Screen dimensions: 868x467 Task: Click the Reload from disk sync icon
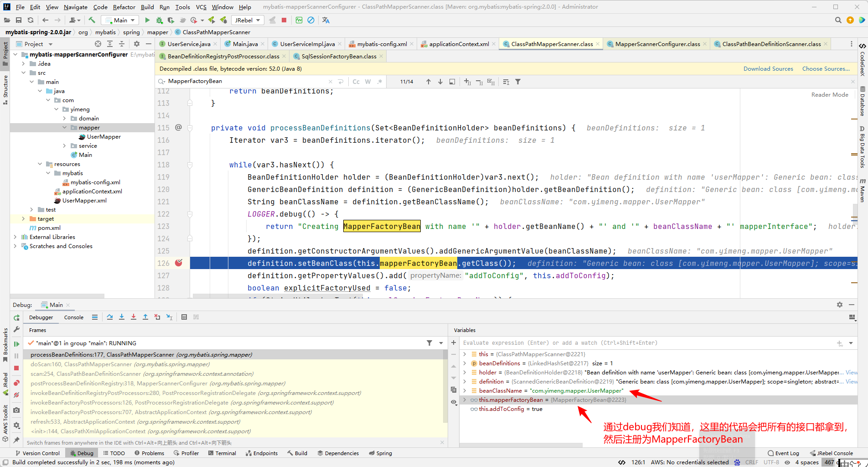click(x=31, y=20)
